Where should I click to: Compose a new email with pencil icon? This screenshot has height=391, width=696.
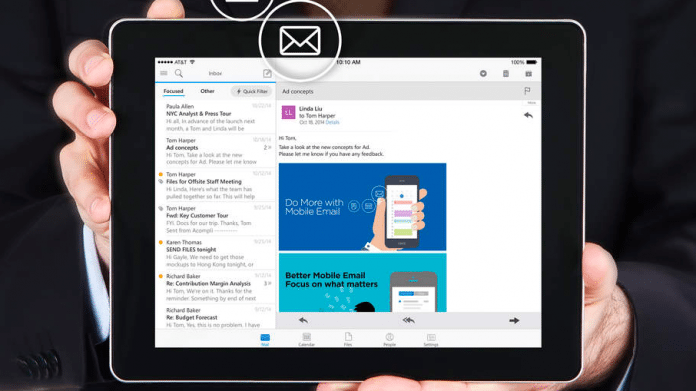267,73
